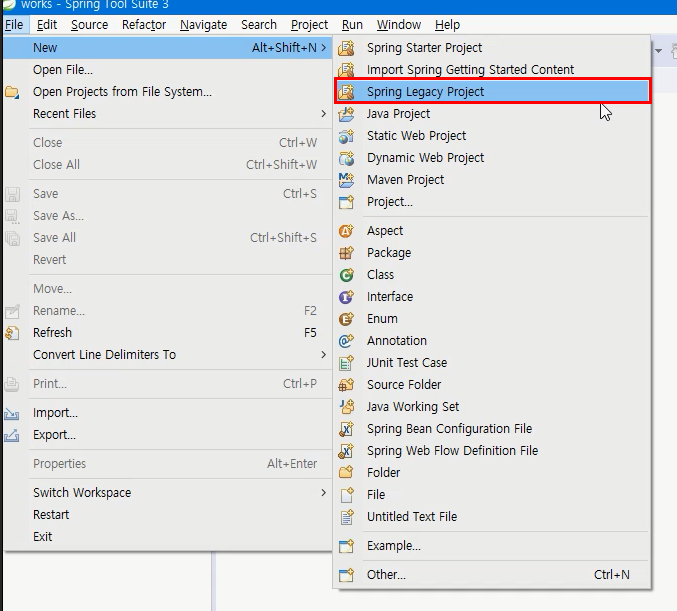Click the Aspect icon
677x611 pixels.
coord(346,231)
